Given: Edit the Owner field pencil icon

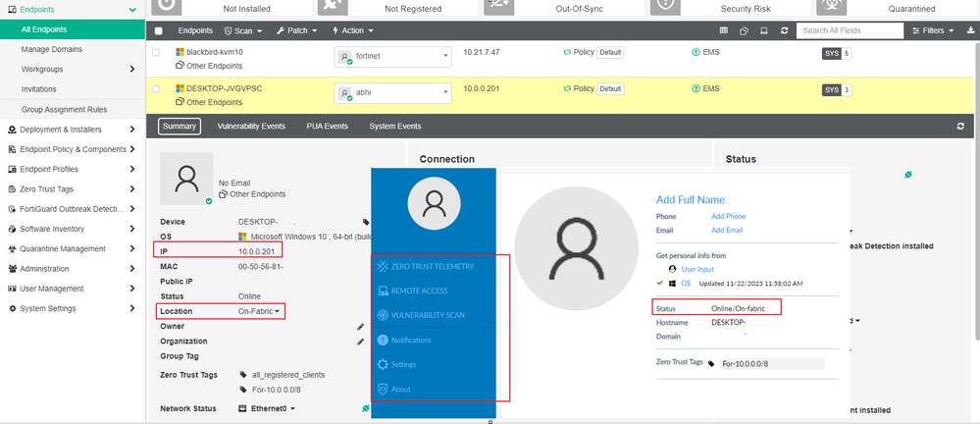Looking at the screenshot, I should coord(361,327).
